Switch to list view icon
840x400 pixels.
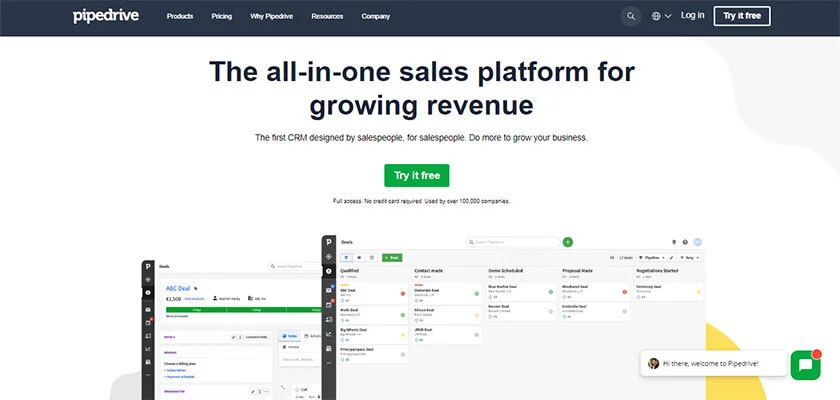(x=359, y=258)
